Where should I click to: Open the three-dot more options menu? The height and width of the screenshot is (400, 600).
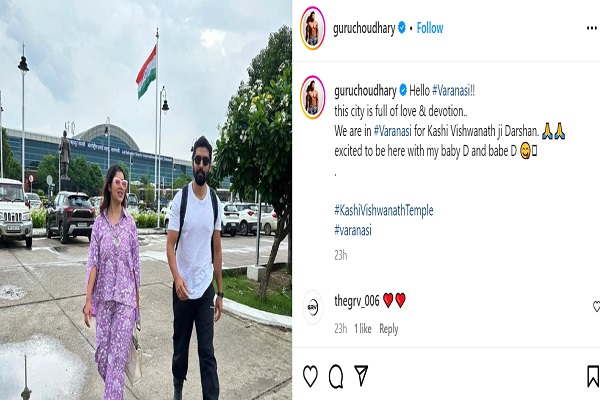pyautogui.click(x=592, y=28)
